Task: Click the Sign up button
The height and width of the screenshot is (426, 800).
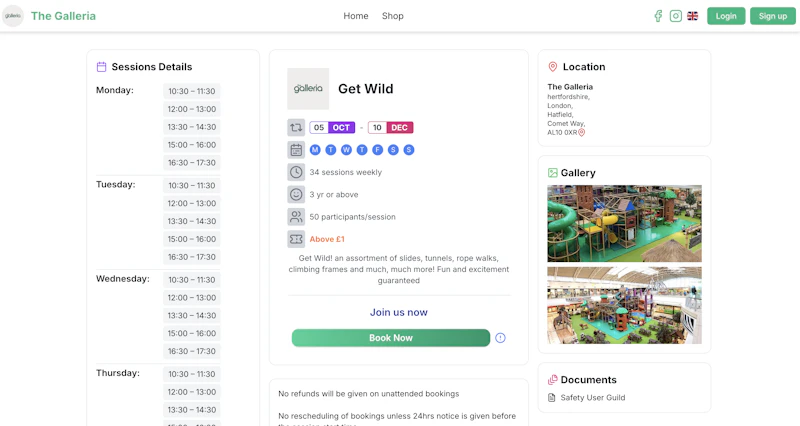Action: pos(772,16)
